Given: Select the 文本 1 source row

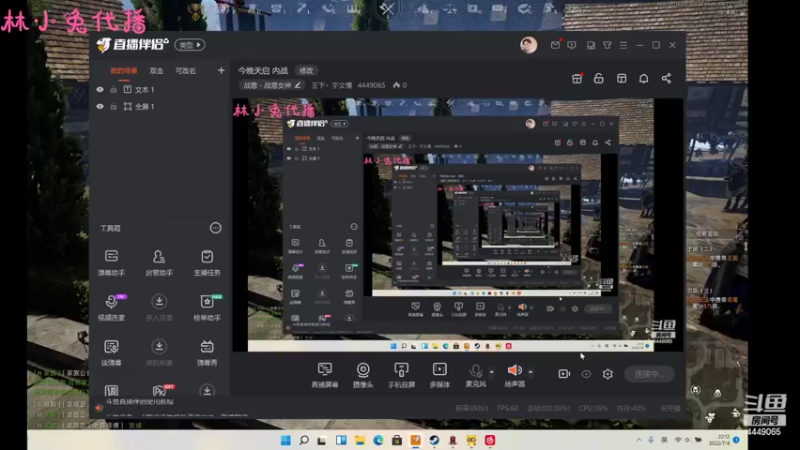Looking at the screenshot, I should pyautogui.click(x=160, y=89).
